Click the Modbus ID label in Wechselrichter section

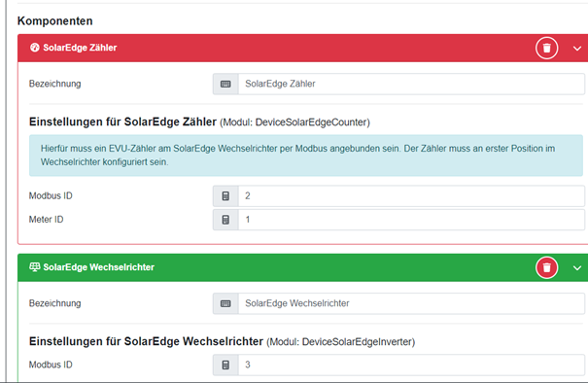(x=51, y=365)
